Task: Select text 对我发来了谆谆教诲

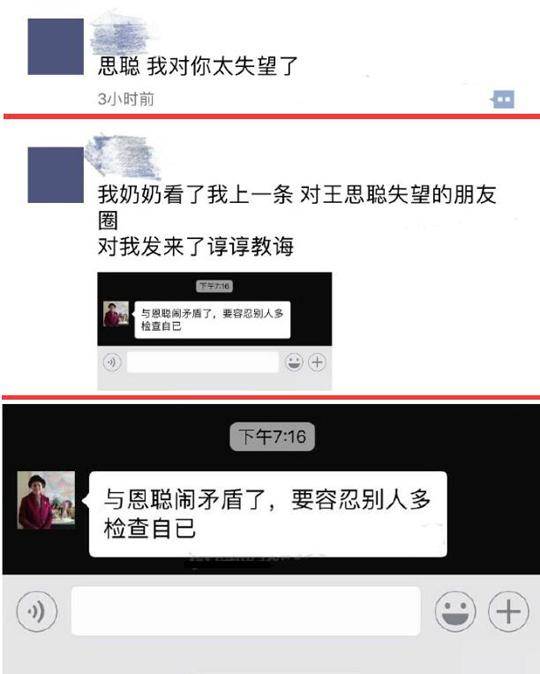Action: point(196,246)
